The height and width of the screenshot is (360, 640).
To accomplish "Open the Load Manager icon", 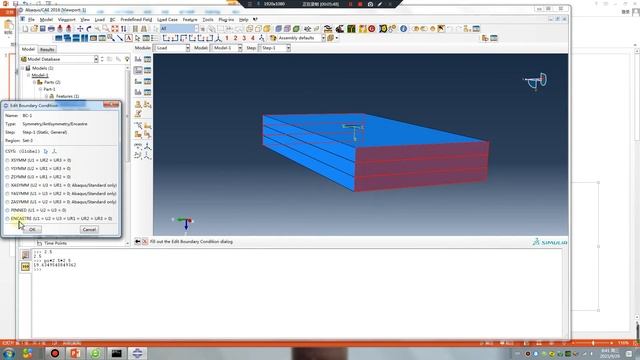I will (x=147, y=60).
